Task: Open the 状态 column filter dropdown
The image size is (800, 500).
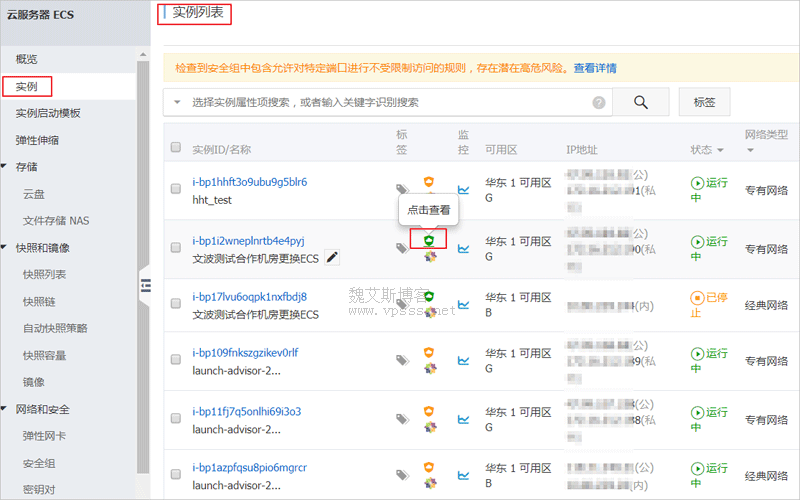Action: pyautogui.click(x=719, y=150)
